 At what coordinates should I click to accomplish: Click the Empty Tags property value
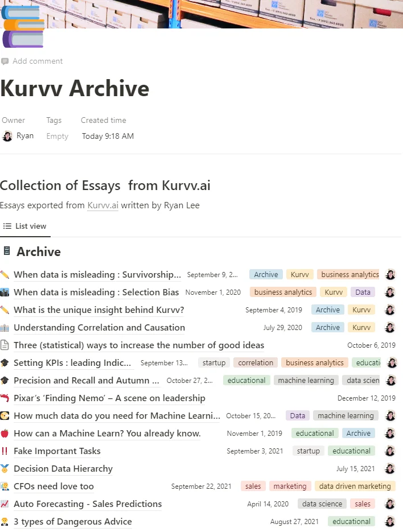(x=57, y=137)
